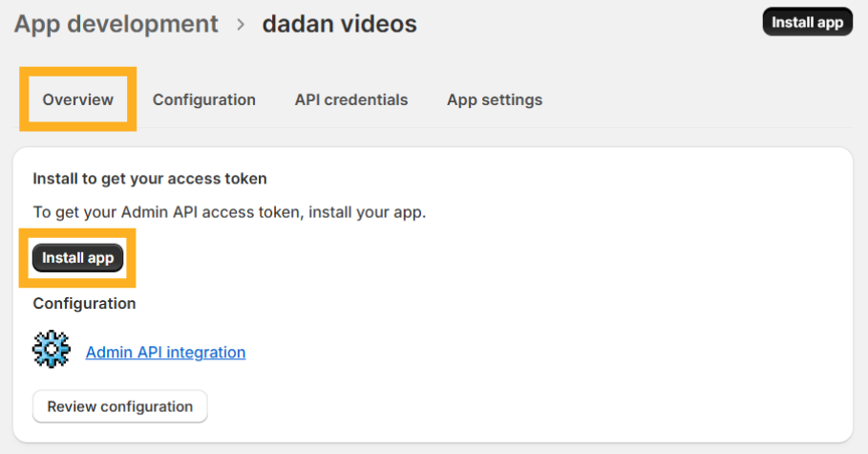Screen dimensions: 868x454
Task: Click the "To get your Admin API access token" sentence
Action: (229, 212)
